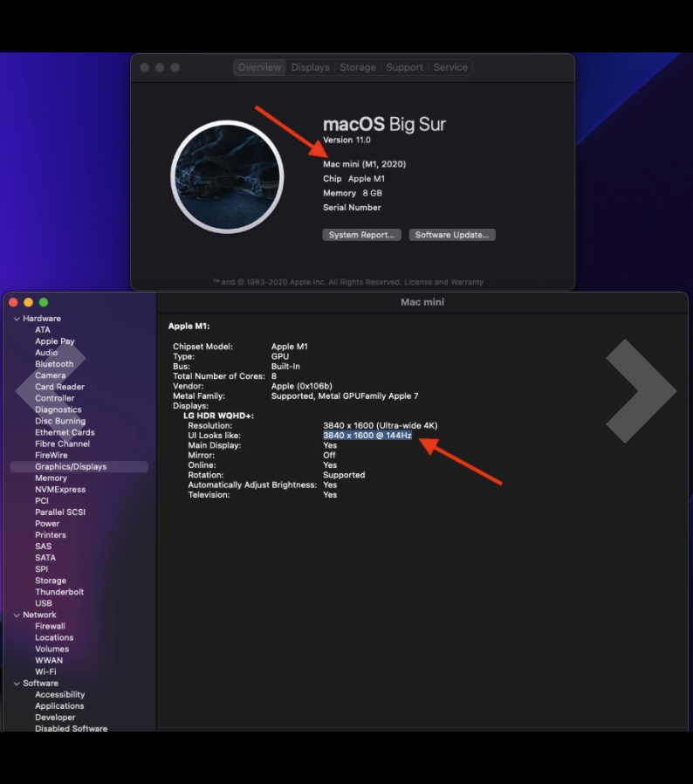Select Disabled Software in the sidebar

pos(71,729)
